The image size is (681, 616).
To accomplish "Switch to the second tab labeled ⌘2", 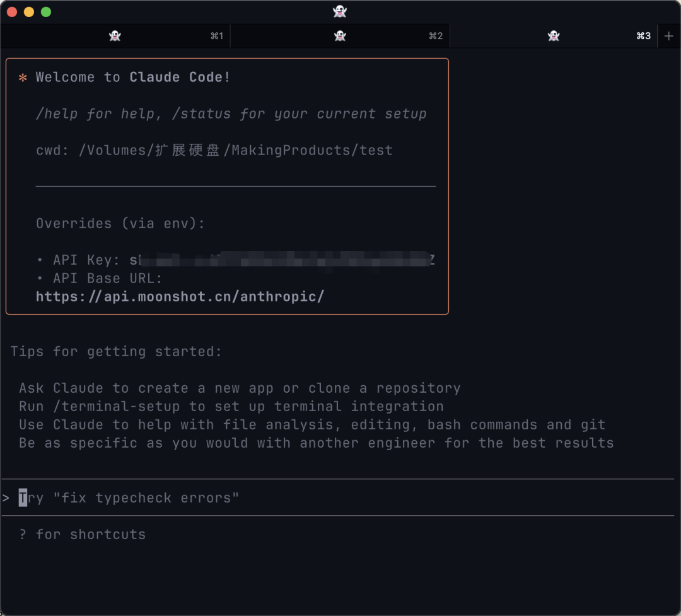I will (x=340, y=35).
